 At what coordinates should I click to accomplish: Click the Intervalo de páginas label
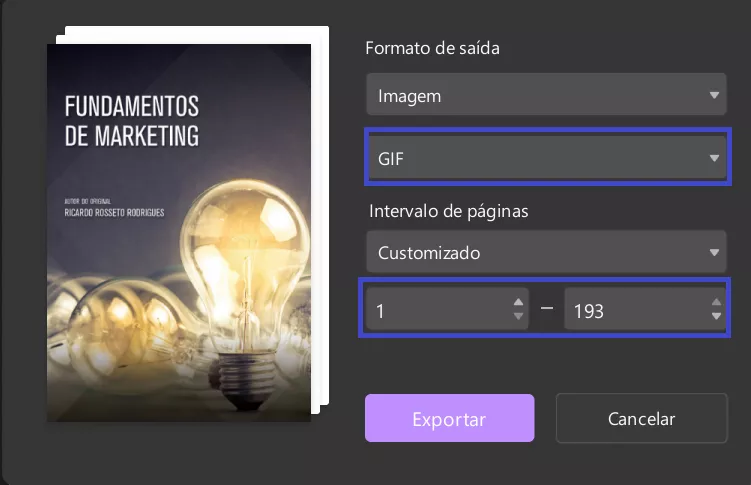pyautogui.click(x=448, y=211)
